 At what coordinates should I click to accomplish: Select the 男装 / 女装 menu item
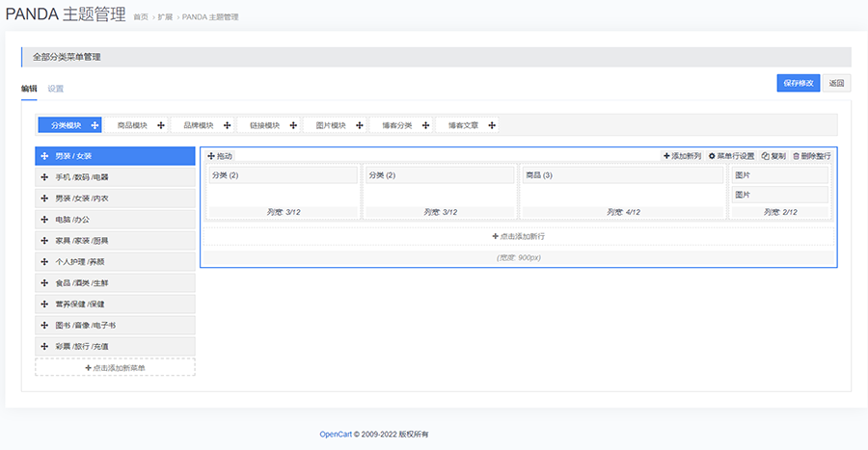[115, 156]
